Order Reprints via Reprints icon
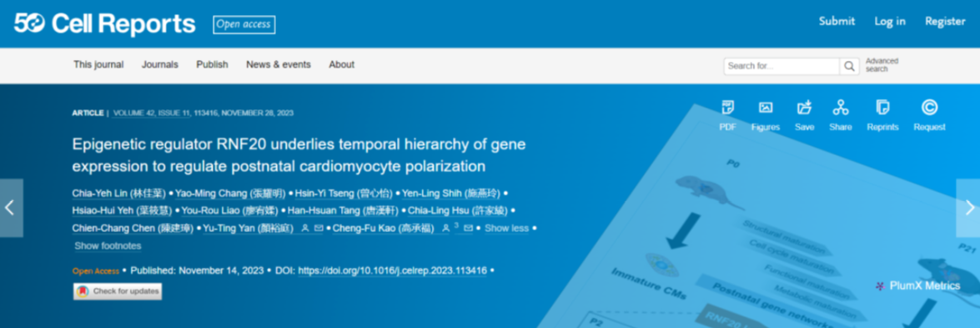The image size is (980, 328). coord(882,108)
